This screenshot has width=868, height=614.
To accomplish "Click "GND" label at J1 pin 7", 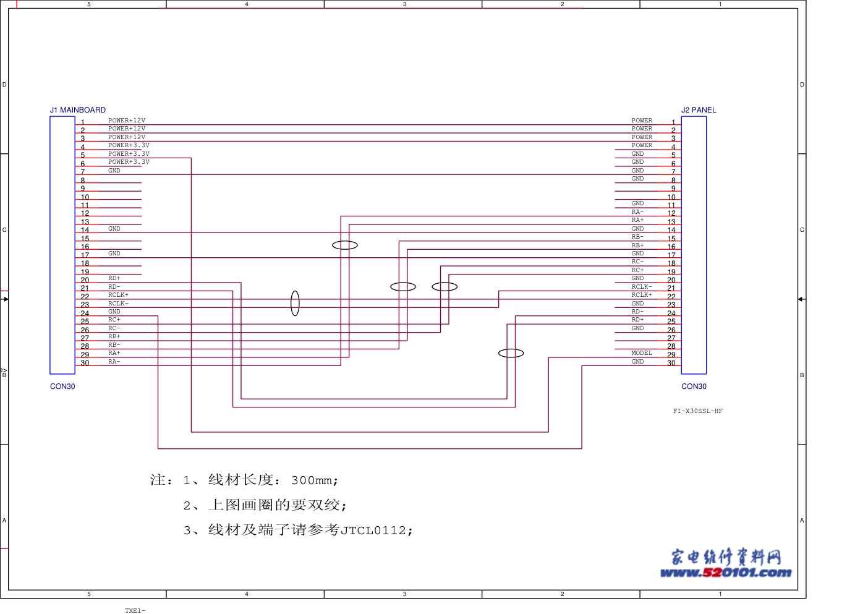I will pos(114,171).
